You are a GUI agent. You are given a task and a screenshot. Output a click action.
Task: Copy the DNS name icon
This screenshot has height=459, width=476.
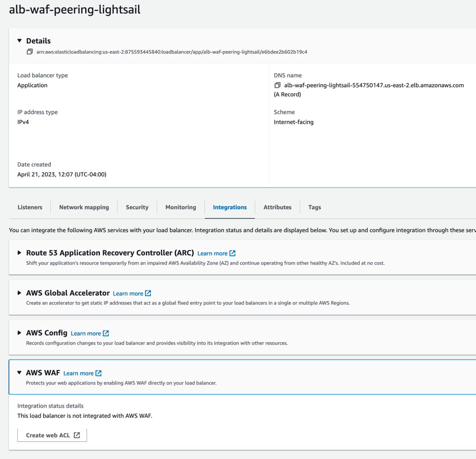point(277,85)
